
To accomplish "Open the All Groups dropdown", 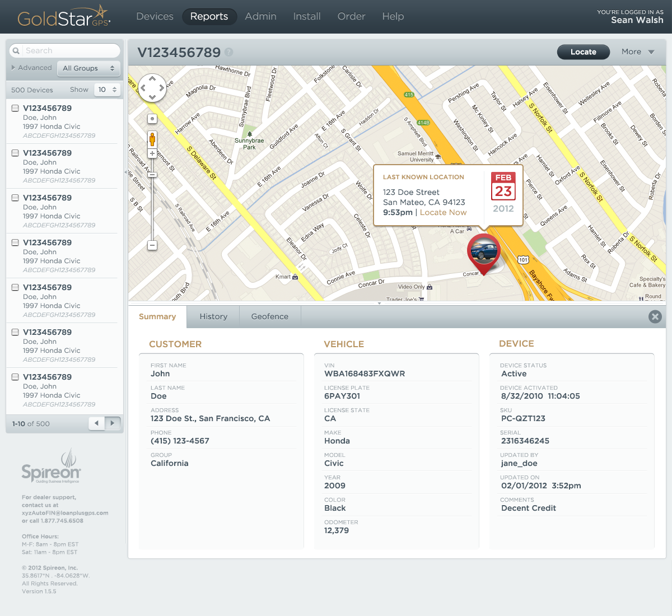I will coord(88,68).
